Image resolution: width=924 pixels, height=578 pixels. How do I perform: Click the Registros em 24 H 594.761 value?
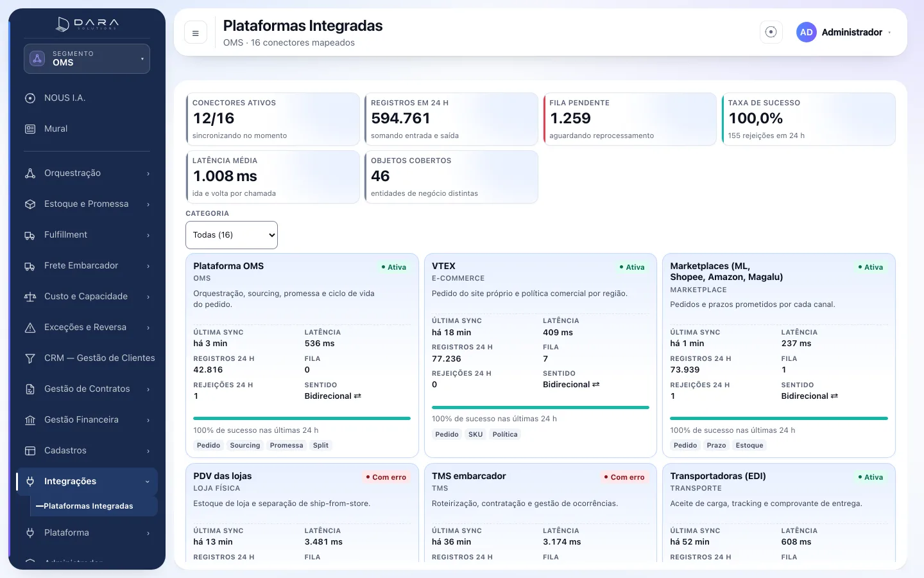click(x=400, y=119)
